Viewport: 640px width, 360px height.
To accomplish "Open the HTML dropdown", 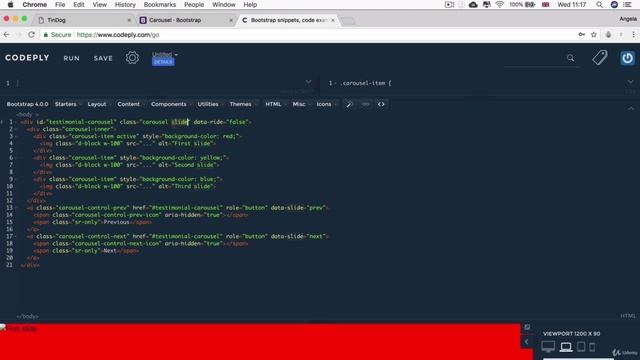I will [275, 104].
